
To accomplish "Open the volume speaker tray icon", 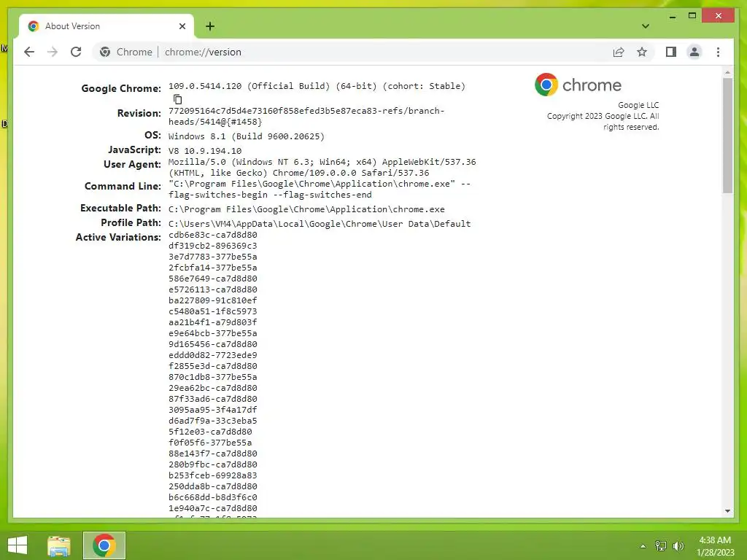I will (678, 546).
